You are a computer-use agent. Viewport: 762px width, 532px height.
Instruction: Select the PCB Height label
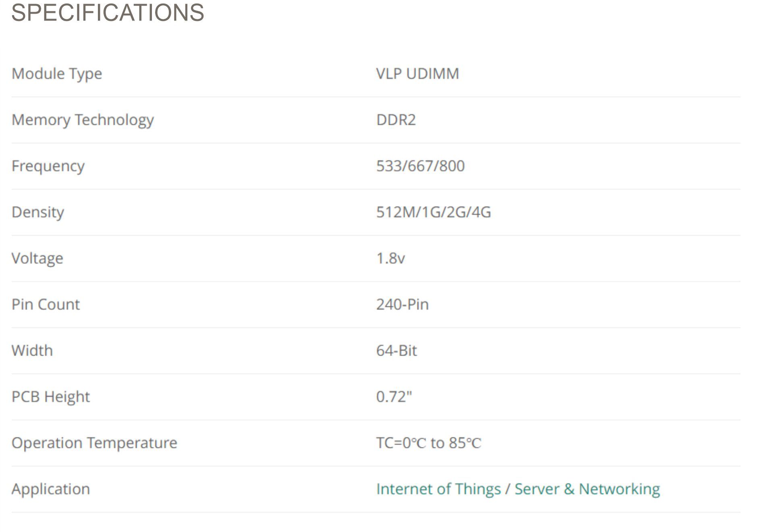51,397
